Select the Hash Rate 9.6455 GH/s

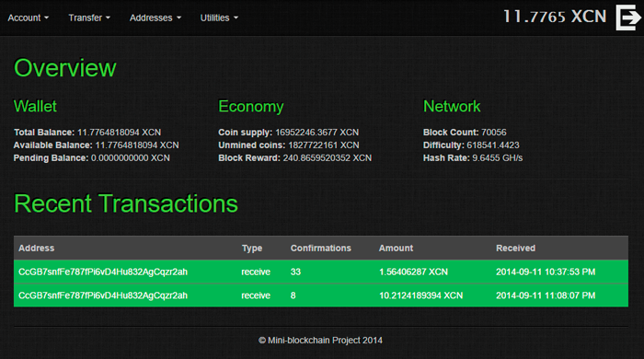pos(473,157)
